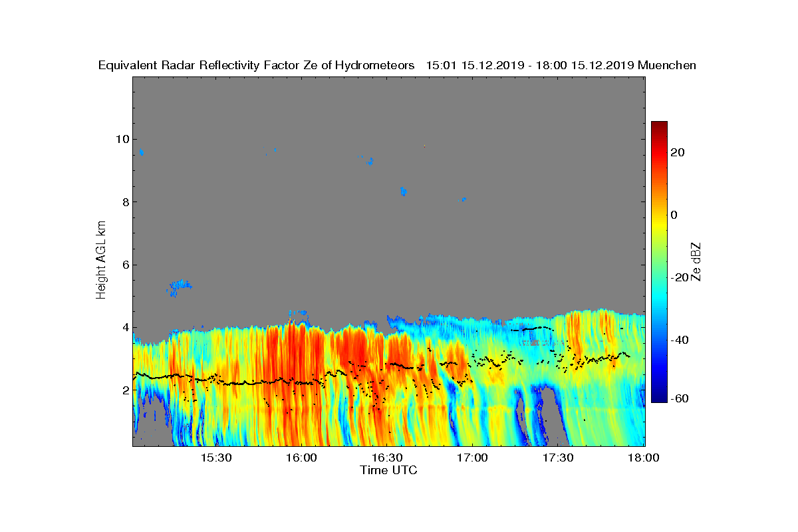Click the colorbar value 20

[x=678, y=152]
